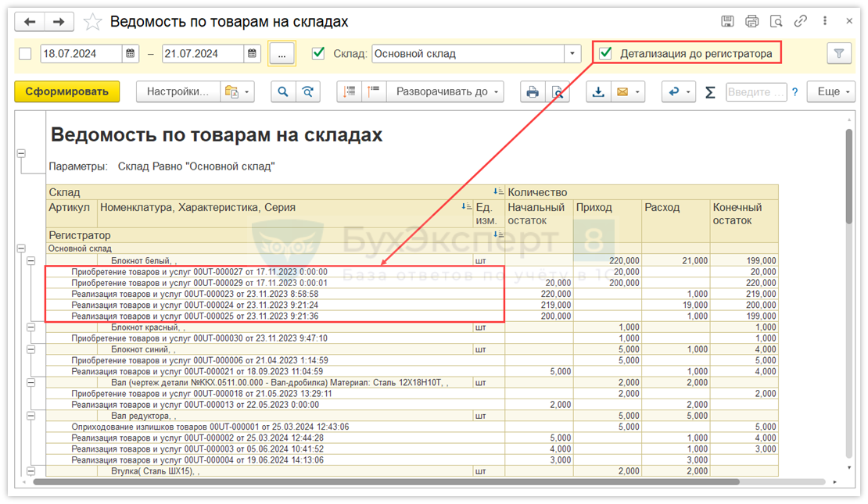Enable the period checkbox before dates
Screen dimensions: 868x504
click(25, 54)
